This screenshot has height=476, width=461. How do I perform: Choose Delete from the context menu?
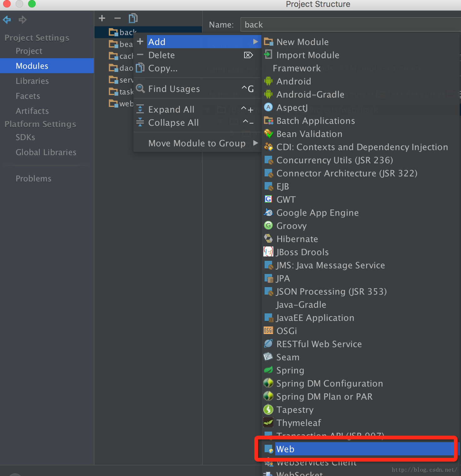pos(197,55)
